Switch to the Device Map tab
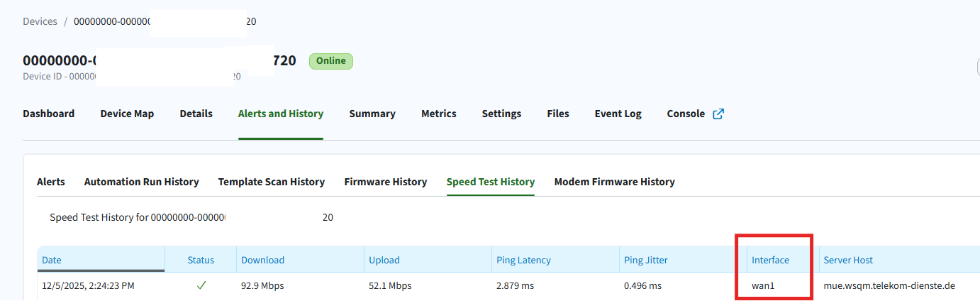The width and height of the screenshot is (980, 301). [x=127, y=114]
